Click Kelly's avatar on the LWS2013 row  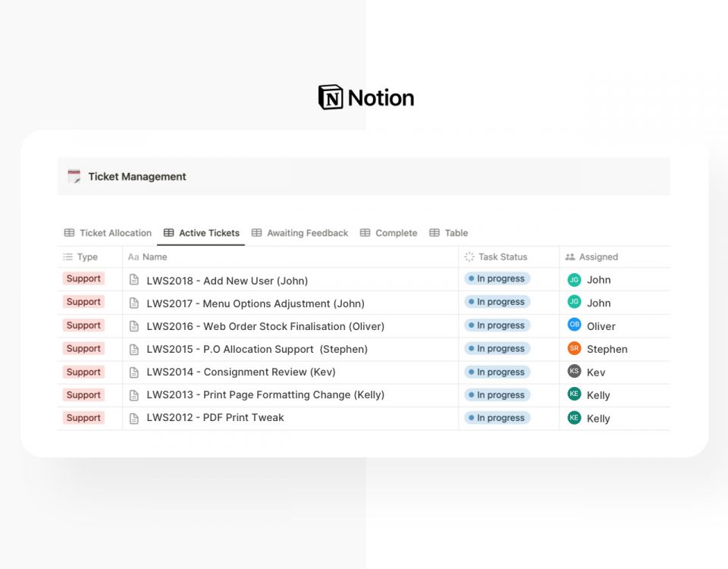coord(574,395)
